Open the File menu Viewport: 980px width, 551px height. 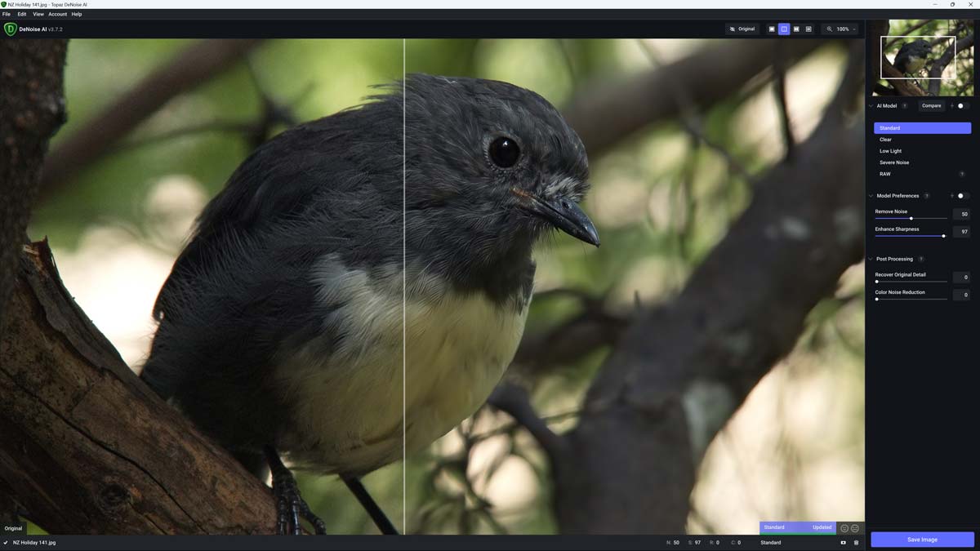pos(6,14)
